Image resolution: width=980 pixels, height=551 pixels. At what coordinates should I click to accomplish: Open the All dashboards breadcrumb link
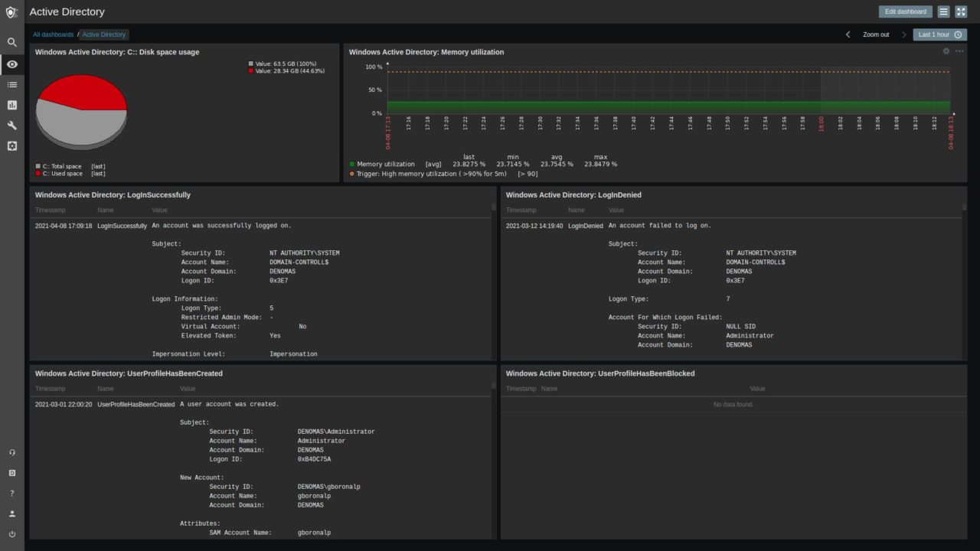[x=53, y=34]
